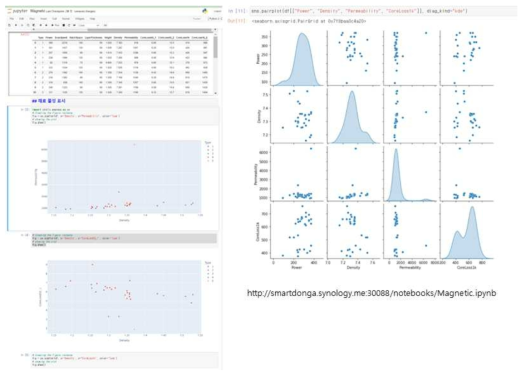
Task: Move selected cell down with arrow icon
Action: (46, 25)
